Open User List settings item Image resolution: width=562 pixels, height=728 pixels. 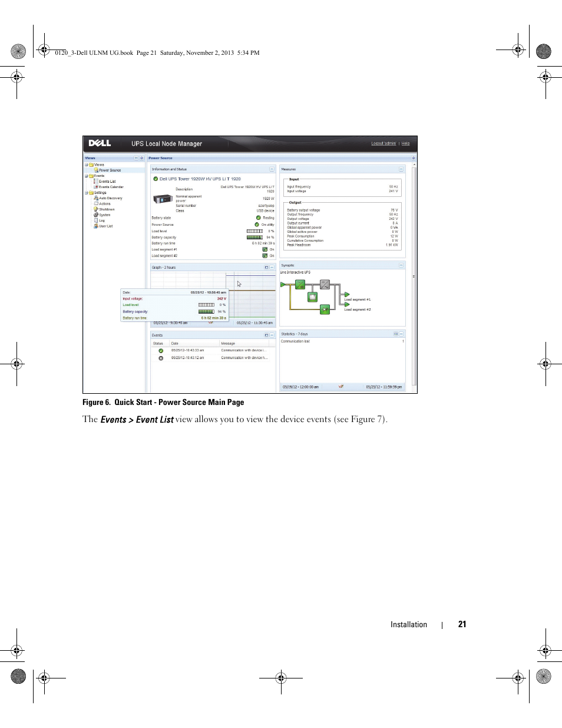coord(106,226)
